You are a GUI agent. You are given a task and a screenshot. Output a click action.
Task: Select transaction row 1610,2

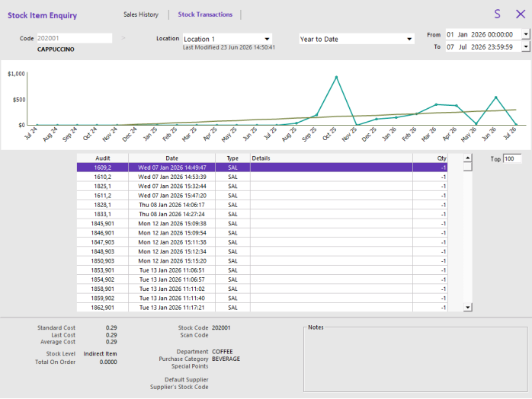click(262, 177)
